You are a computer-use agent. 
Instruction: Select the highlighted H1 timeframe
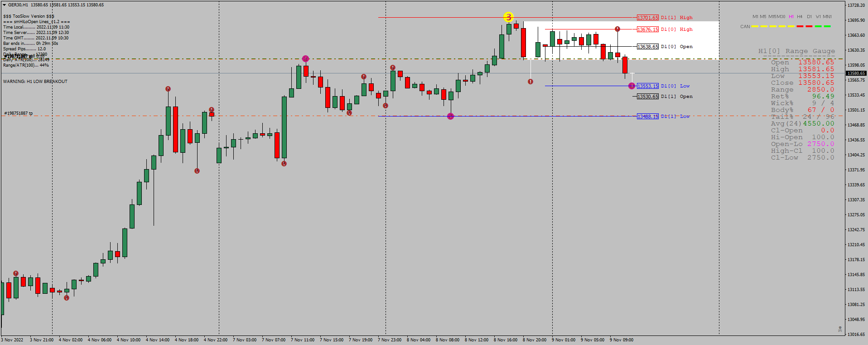(791, 17)
